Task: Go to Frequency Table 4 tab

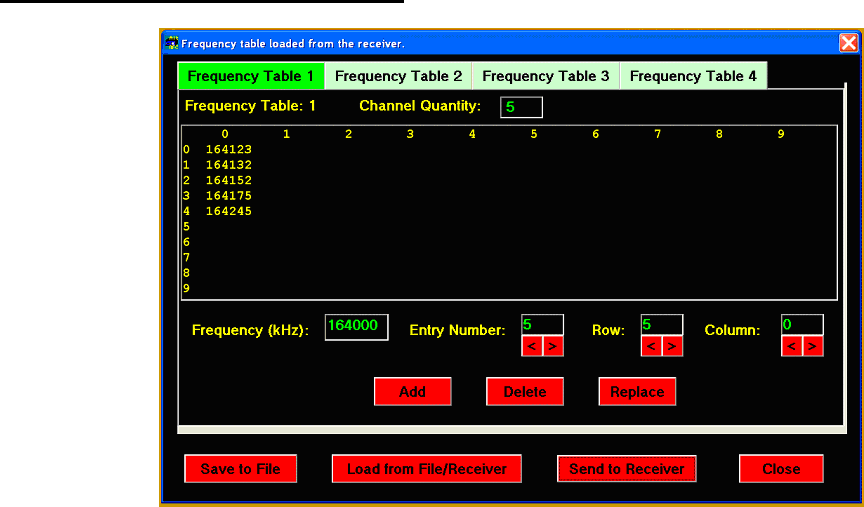Action: 693,76
